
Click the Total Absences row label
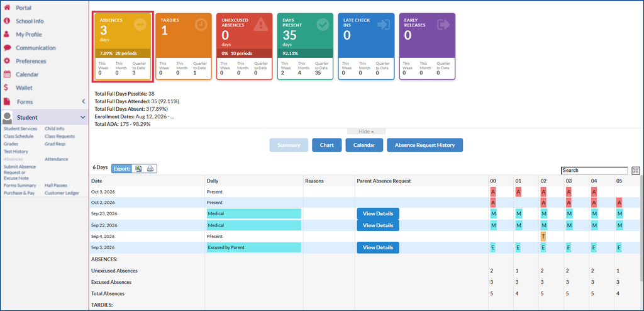tap(108, 294)
